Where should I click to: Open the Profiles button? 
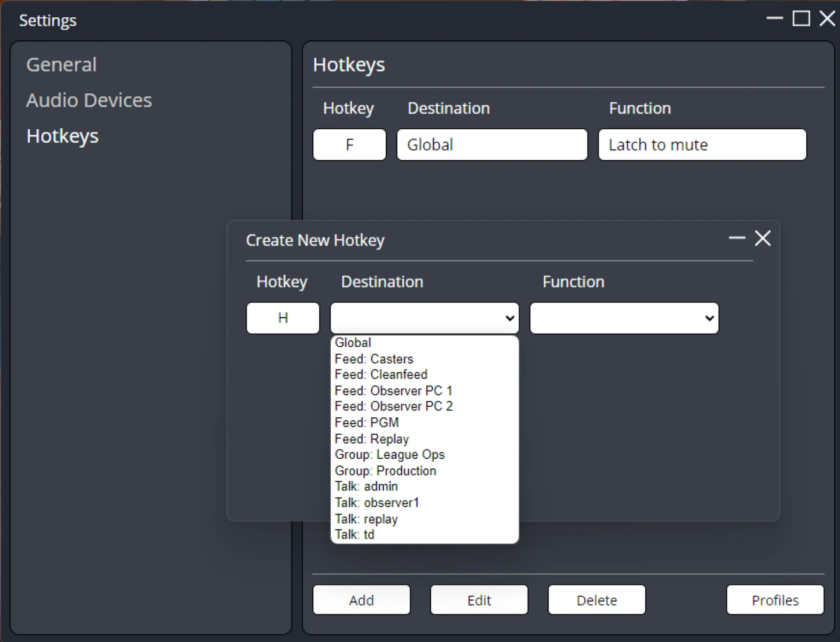[775, 600]
